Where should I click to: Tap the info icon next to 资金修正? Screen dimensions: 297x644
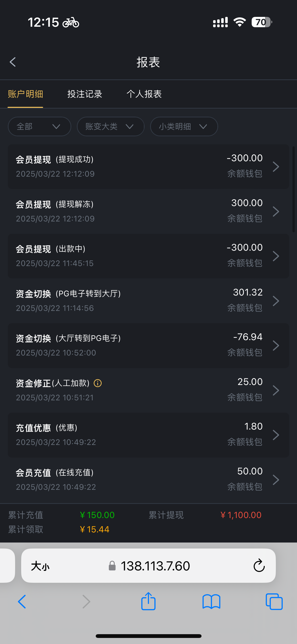point(98,383)
